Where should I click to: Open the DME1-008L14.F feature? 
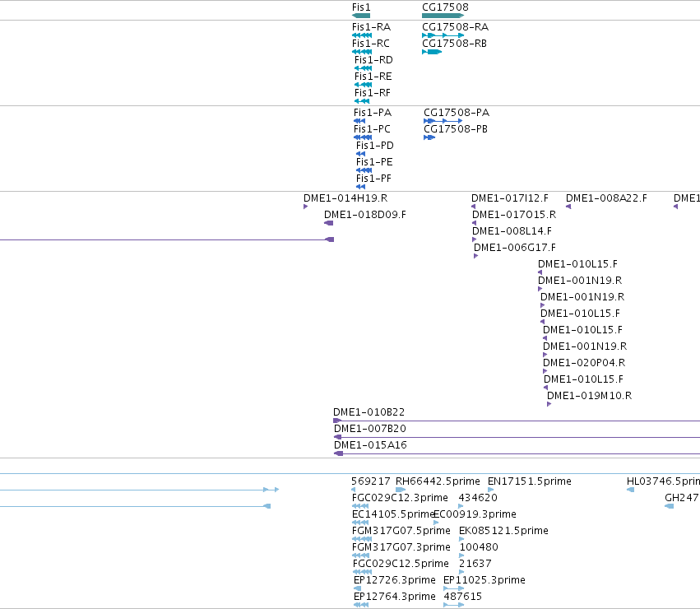click(474, 239)
